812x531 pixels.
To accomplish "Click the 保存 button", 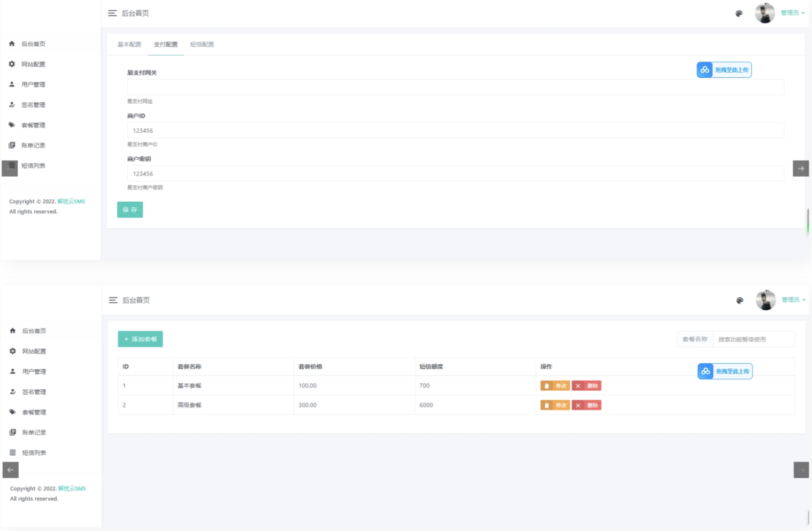I will coord(130,210).
